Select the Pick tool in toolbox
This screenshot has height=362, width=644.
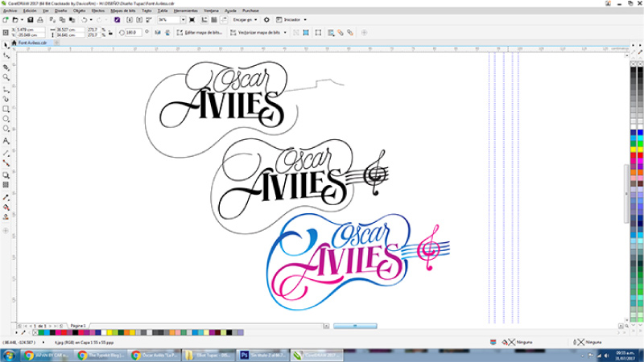(6, 45)
